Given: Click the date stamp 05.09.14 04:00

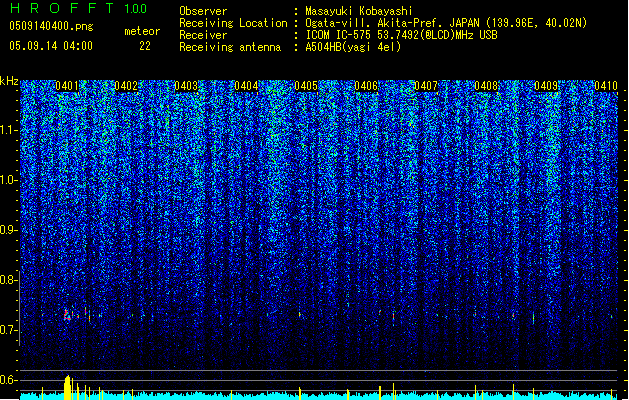Looking at the screenshot, I should 51,46.
